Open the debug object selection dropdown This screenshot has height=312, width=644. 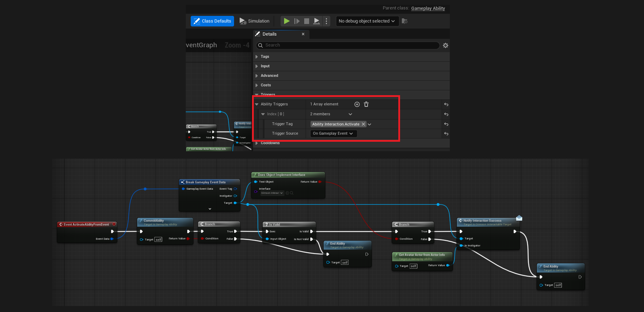click(367, 21)
